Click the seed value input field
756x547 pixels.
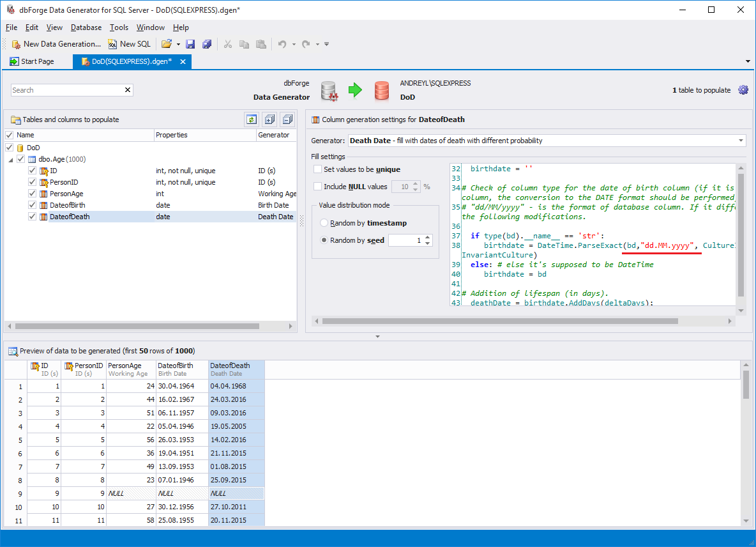click(x=406, y=240)
